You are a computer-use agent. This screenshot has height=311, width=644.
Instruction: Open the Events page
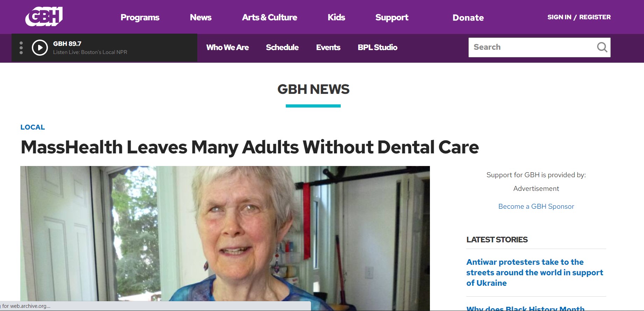click(328, 47)
